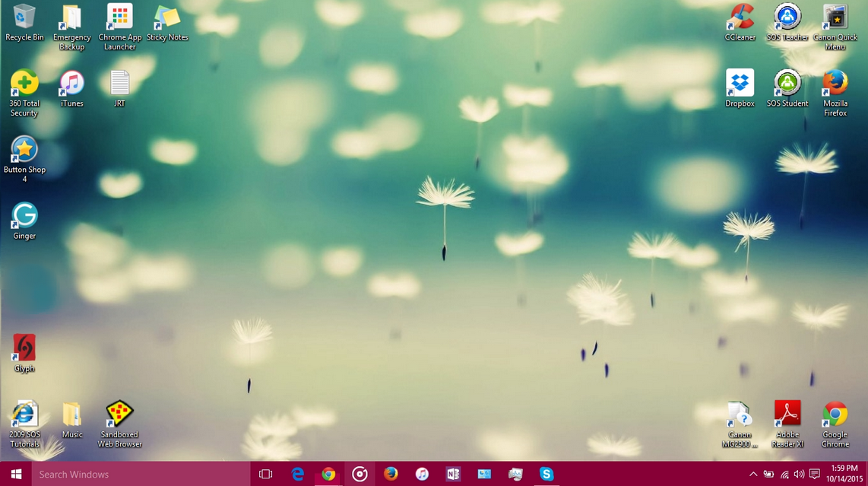
Task: Select Button Shop 4 shortcut
Action: (24, 159)
